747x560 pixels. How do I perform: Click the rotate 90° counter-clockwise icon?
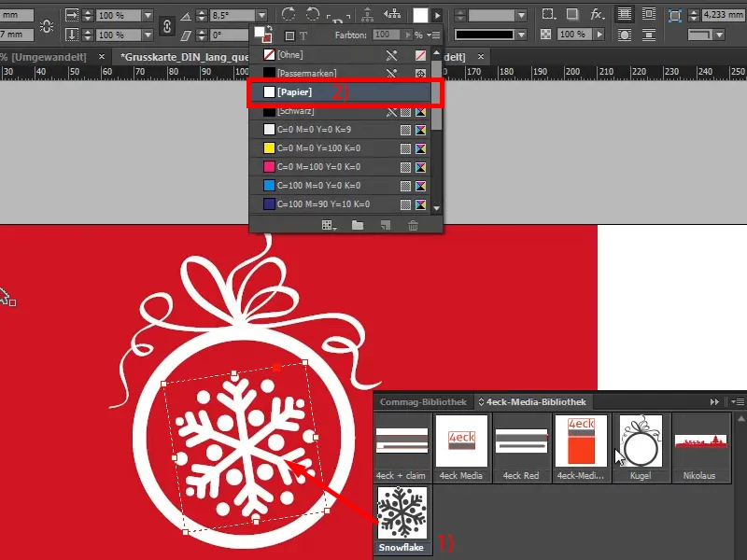point(312,14)
